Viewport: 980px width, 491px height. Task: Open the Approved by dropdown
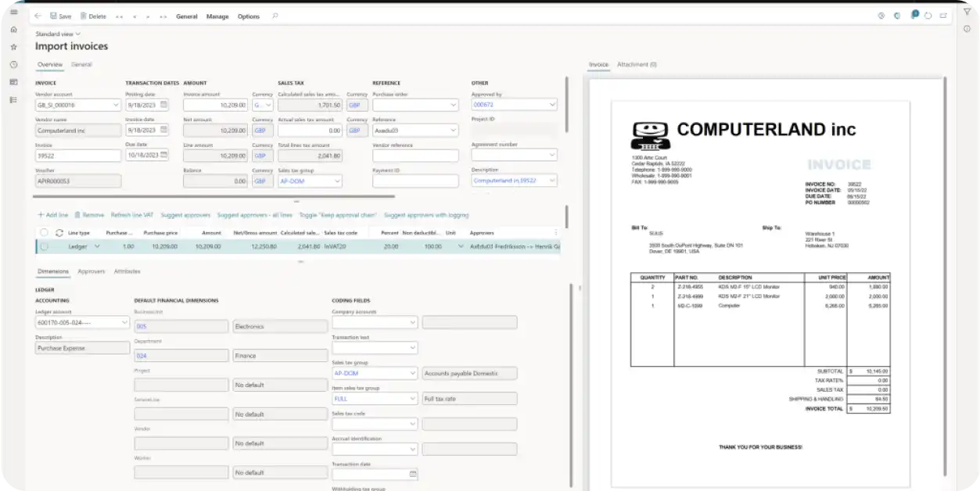pyautogui.click(x=553, y=105)
